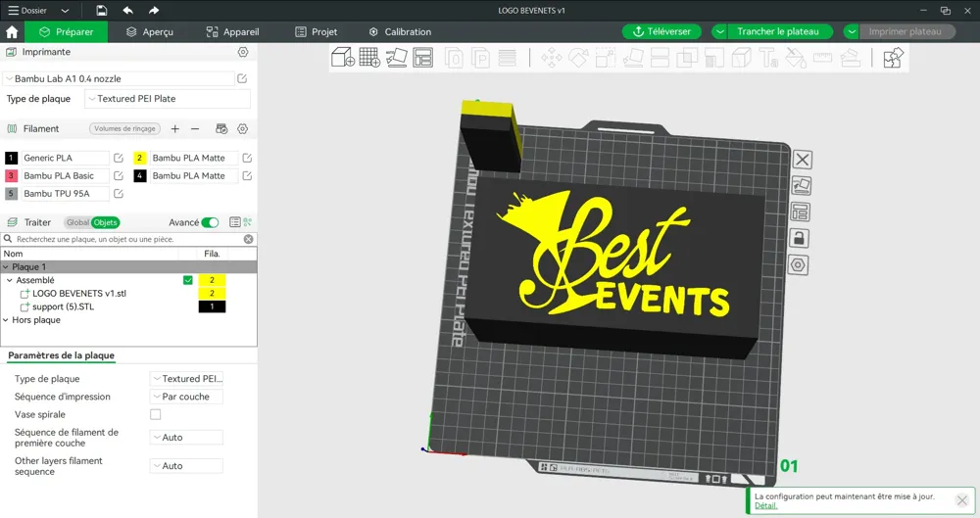
Task: Open the Trancher le plateau dropdown arrow
Action: coord(720,32)
